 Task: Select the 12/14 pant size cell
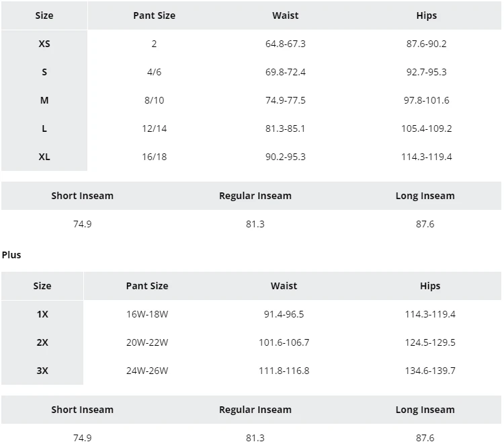(154, 128)
